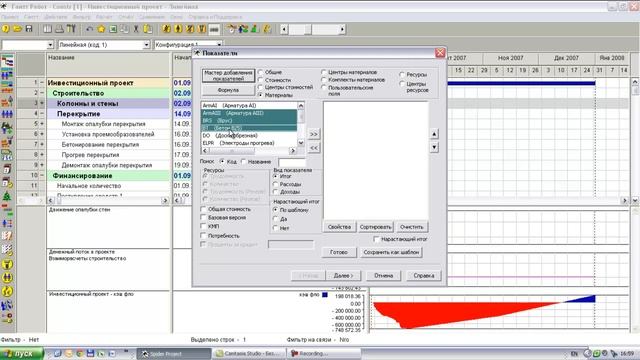Click the Поиск text field in dialog
This screenshot has height=360, width=640.
291,162
